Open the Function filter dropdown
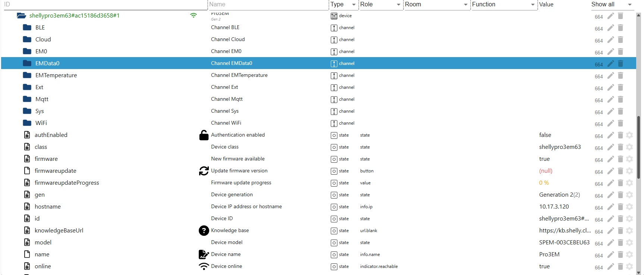Viewport: 644px width, 275px height. tap(533, 4)
